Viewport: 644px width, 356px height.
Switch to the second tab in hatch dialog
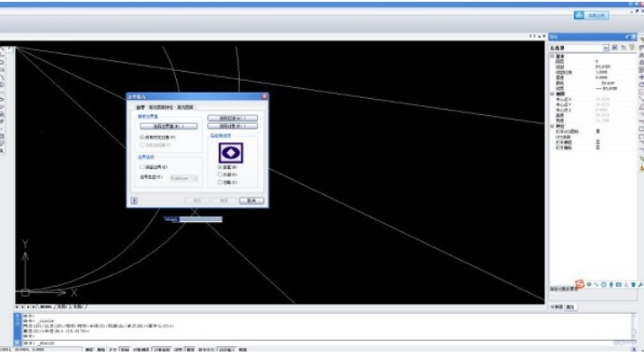point(161,107)
